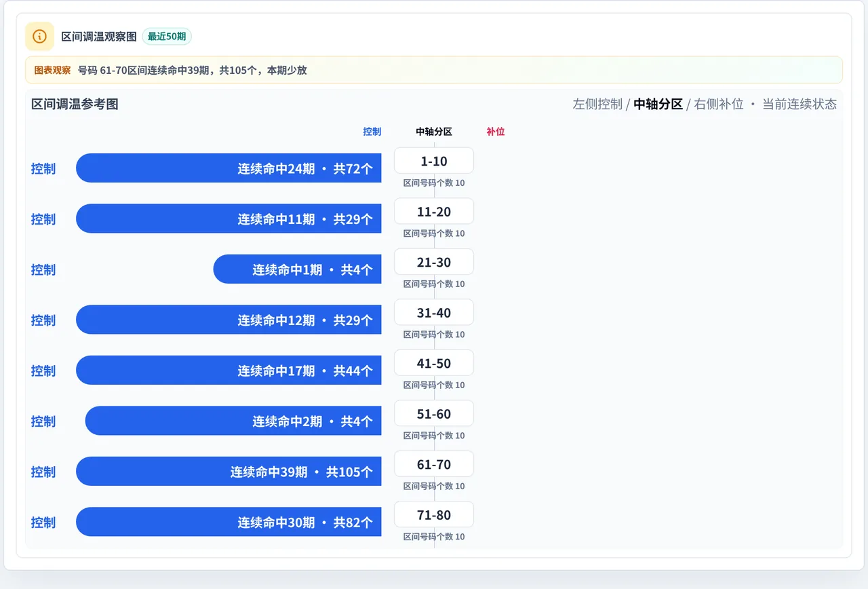Select the 51-60 range box

tap(434, 414)
